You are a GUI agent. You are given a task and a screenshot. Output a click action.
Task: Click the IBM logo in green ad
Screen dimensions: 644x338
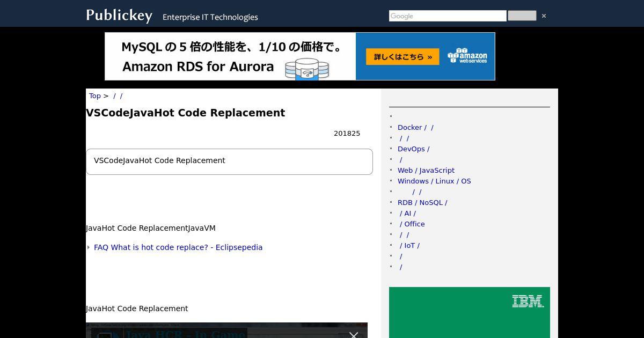click(528, 301)
